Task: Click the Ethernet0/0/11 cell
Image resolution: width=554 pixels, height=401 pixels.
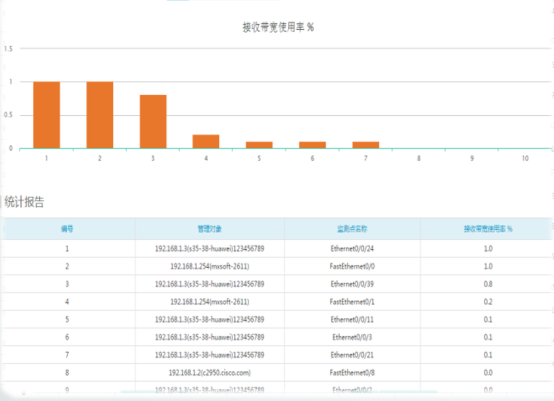Action: point(352,319)
